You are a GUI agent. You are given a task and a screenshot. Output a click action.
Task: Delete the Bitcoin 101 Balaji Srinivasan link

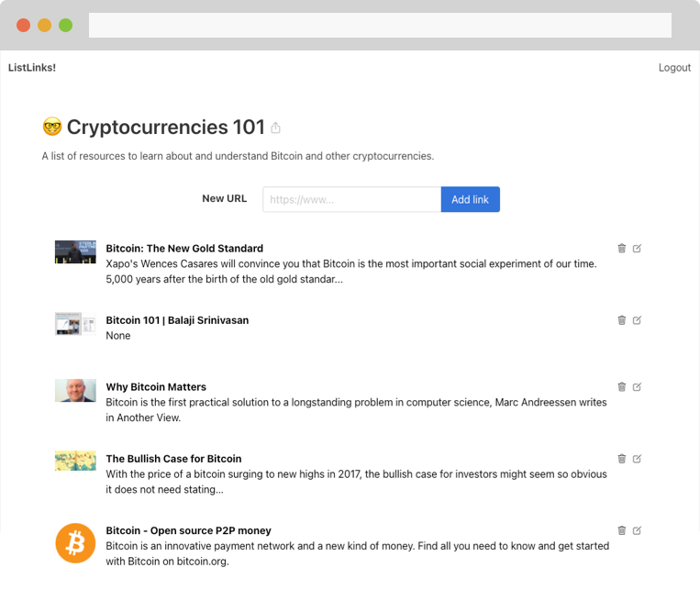[x=621, y=320]
